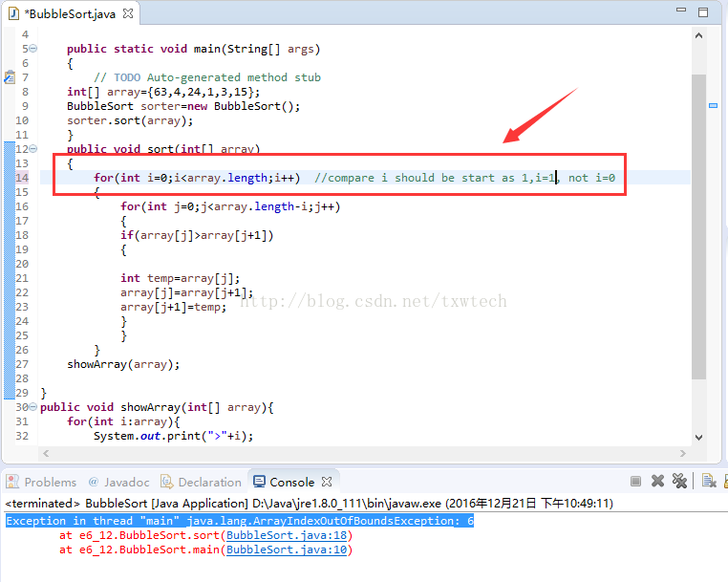Click Remove All Terminated Launches icon

(x=679, y=482)
